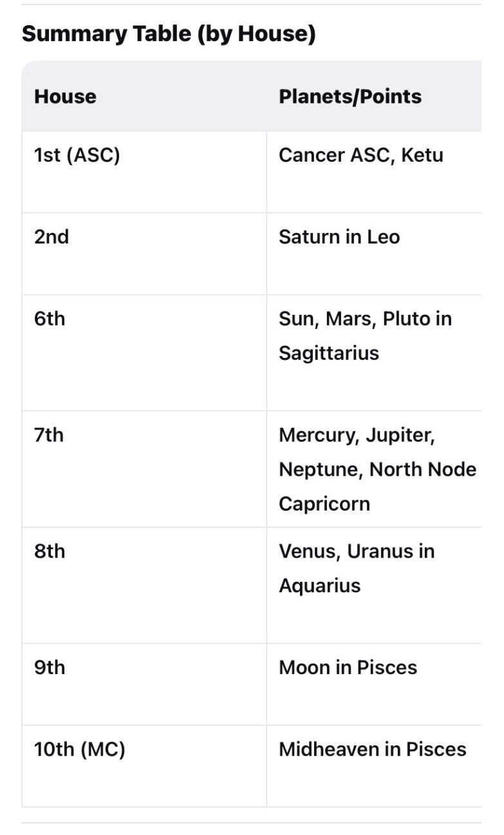Click the "9th" house cell
Viewport: 504px width, 835px height.
tap(50, 668)
